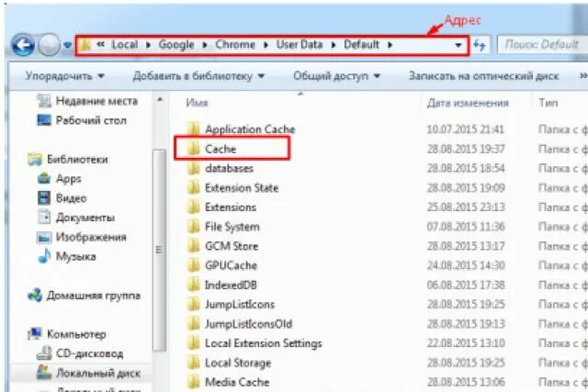Select the Application Cache folder icon
This screenshot has width=588, height=392.
pos(194,129)
